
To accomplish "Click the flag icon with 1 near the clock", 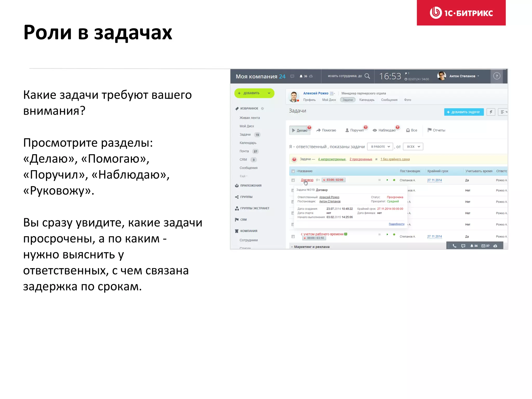I will pyautogui.click(x=407, y=74).
